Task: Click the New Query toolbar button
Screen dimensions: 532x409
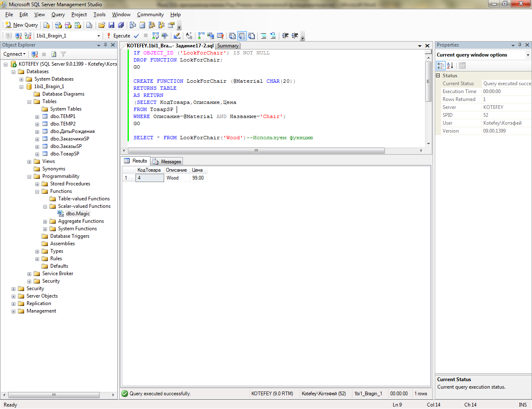Action: pos(22,25)
